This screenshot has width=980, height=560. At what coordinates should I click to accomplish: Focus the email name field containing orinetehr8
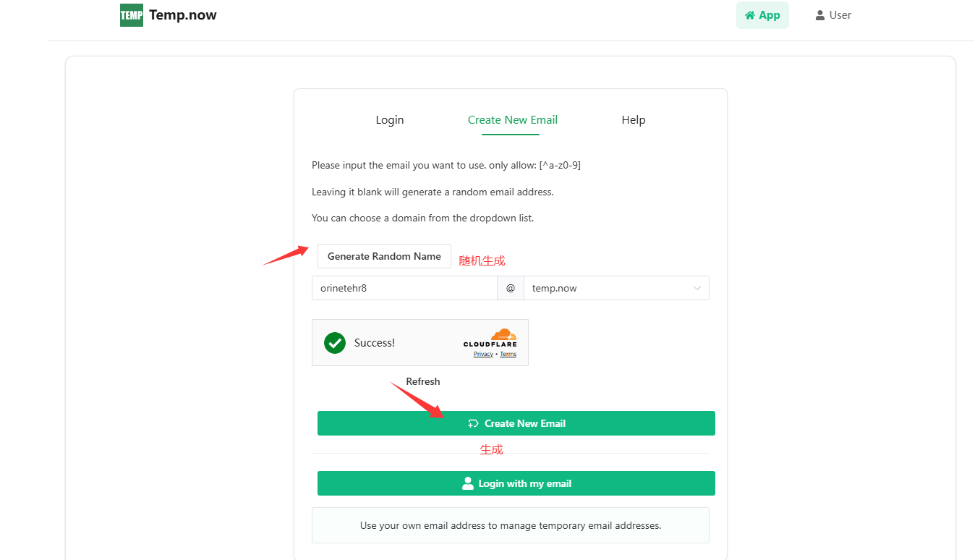(404, 288)
